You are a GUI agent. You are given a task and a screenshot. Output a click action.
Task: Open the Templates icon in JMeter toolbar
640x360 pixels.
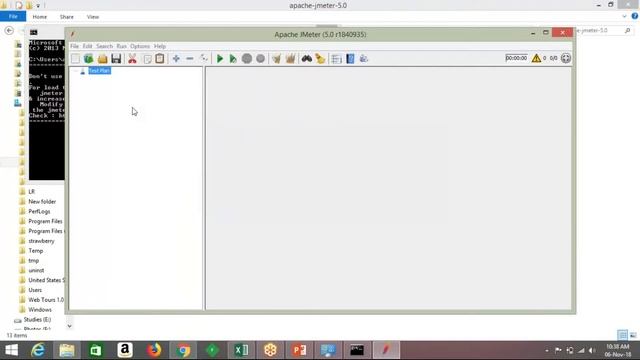89,58
